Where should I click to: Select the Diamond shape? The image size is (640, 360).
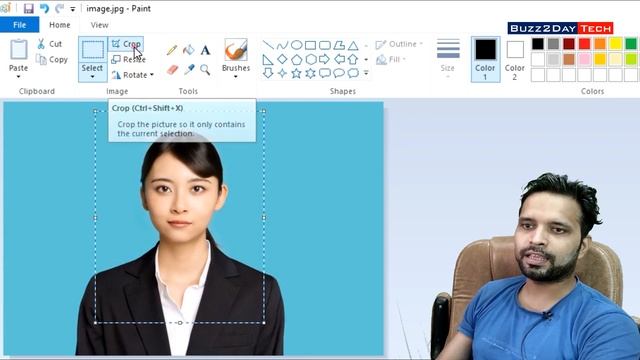click(x=282, y=59)
